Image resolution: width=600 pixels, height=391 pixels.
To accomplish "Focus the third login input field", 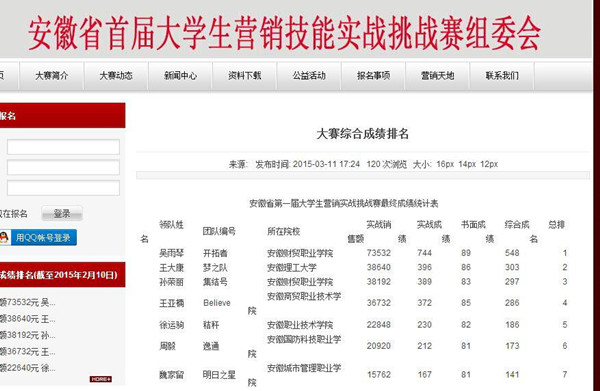I will tap(64, 188).
